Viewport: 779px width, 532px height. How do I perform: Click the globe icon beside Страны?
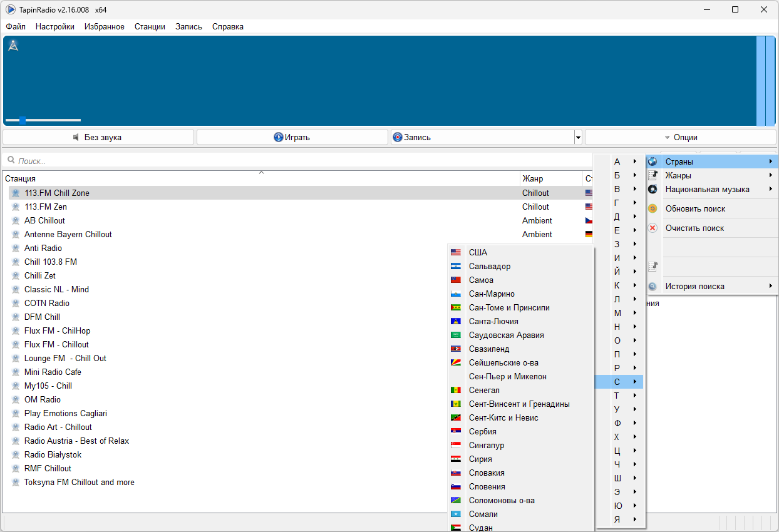(653, 161)
